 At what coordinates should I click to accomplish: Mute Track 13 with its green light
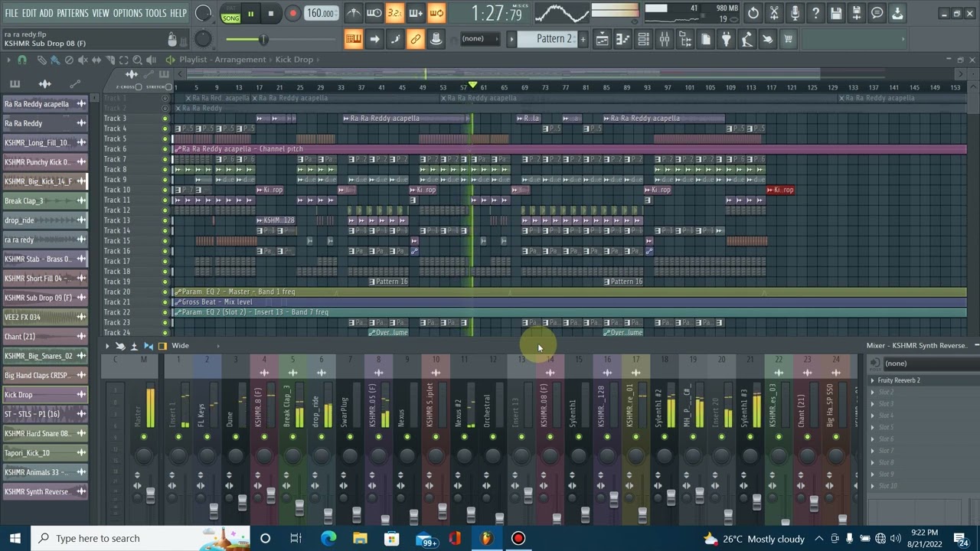click(165, 220)
